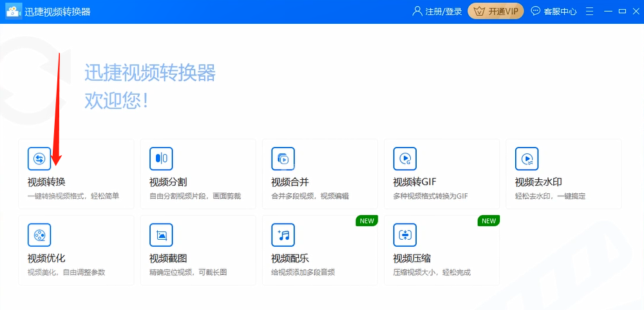This screenshot has width=644, height=310.
Task: Open 客服中心 support center
Action: click(x=560, y=12)
